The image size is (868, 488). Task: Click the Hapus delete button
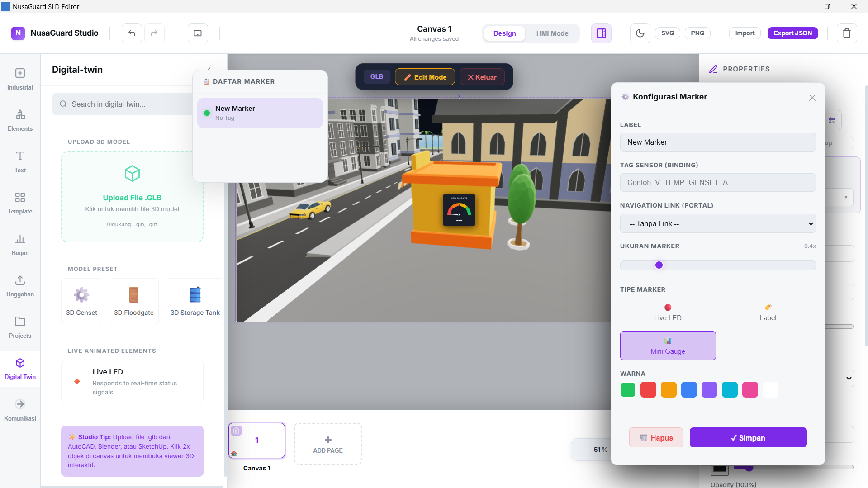656,437
